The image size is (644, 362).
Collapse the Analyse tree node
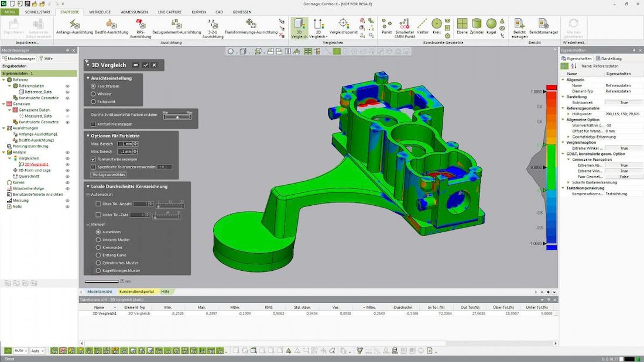(x=4, y=152)
